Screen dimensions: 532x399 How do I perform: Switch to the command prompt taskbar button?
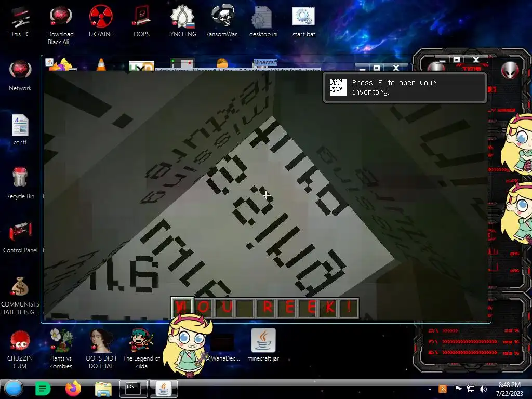point(134,389)
